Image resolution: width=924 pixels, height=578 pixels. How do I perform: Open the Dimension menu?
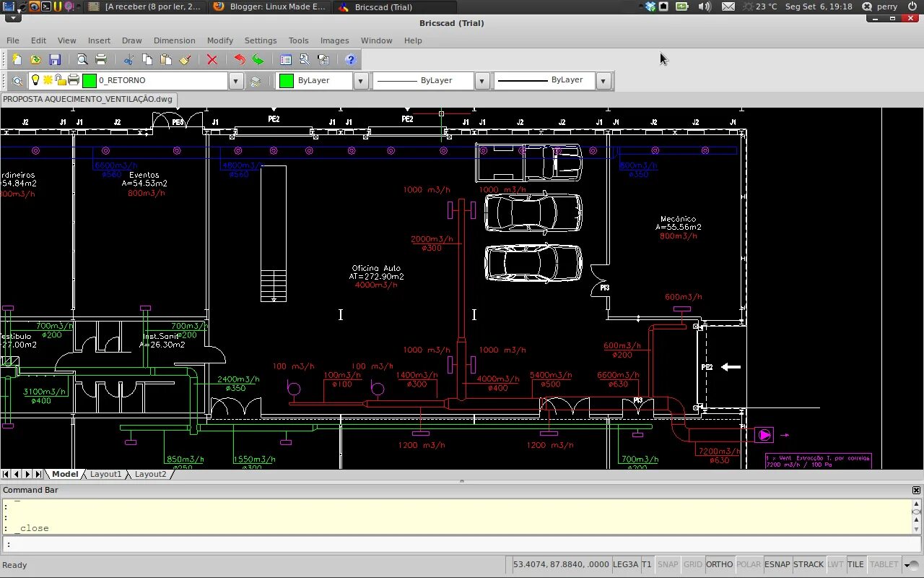174,40
